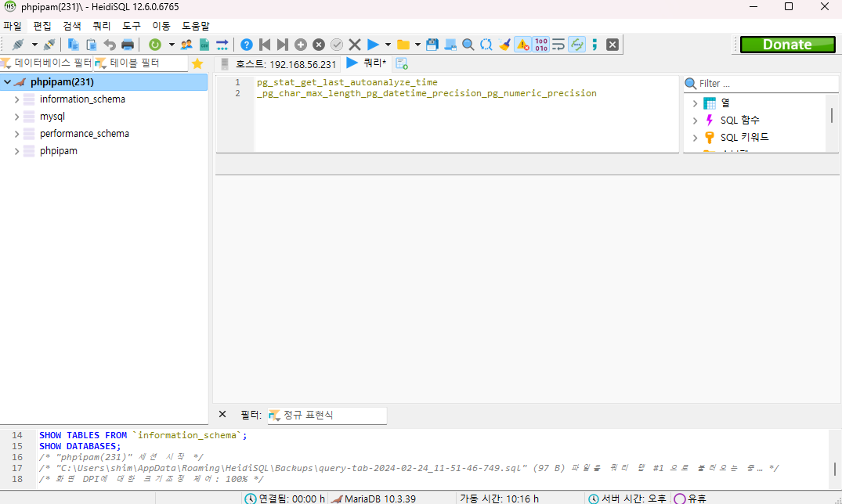Click the find and replace icon
The image size is (842, 504).
point(486,45)
